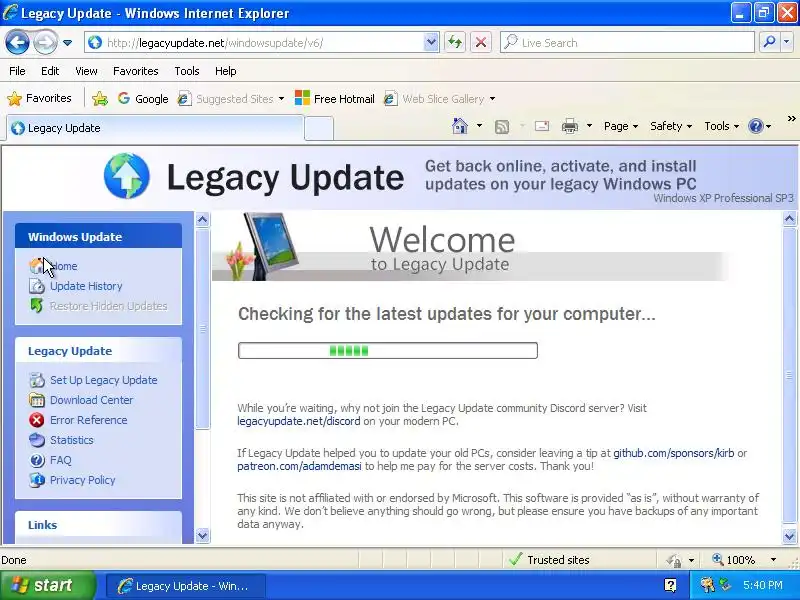Click the Restore Hidden Updates green icon
Image resolution: width=800 pixels, height=600 pixels.
pyautogui.click(x=37, y=306)
